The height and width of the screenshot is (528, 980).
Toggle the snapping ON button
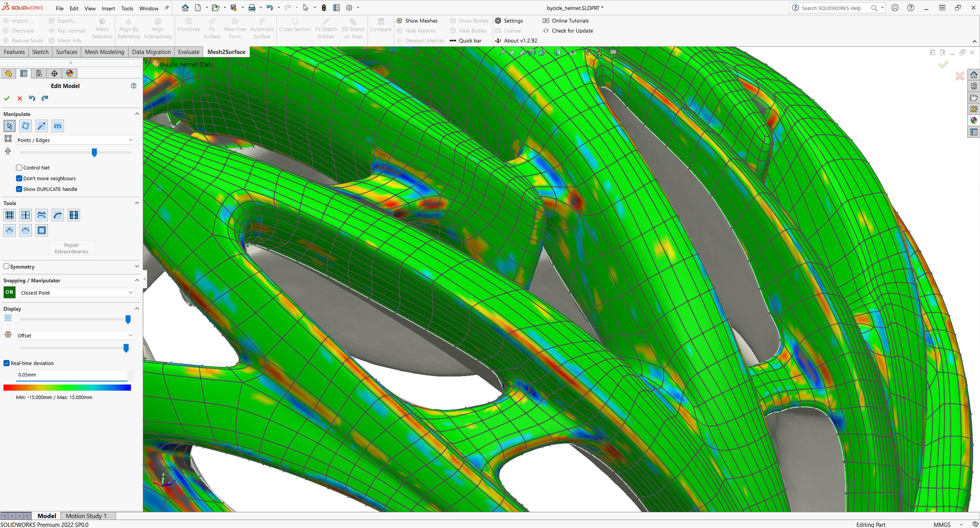point(9,292)
